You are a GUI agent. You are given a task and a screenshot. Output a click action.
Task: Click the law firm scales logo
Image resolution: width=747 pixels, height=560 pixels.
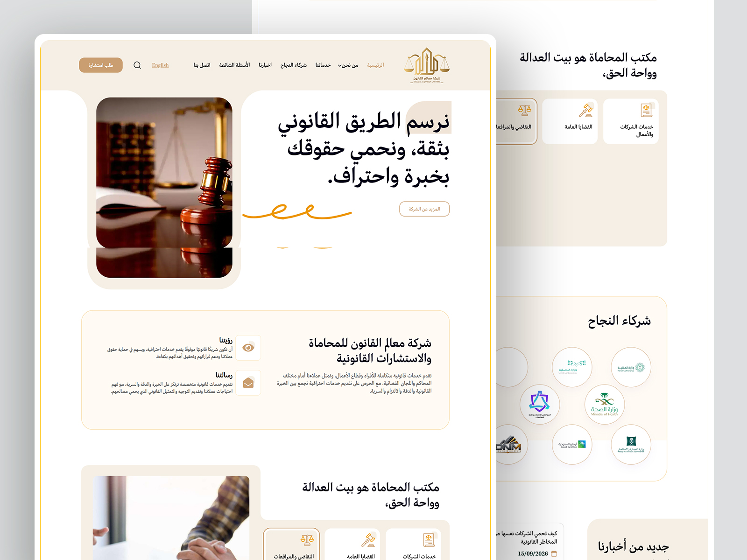[427, 65]
